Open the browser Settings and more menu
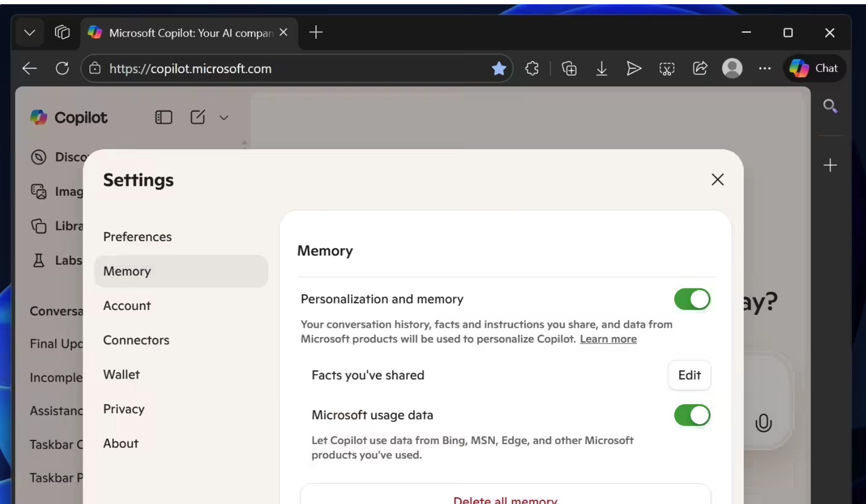 [x=765, y=68]
